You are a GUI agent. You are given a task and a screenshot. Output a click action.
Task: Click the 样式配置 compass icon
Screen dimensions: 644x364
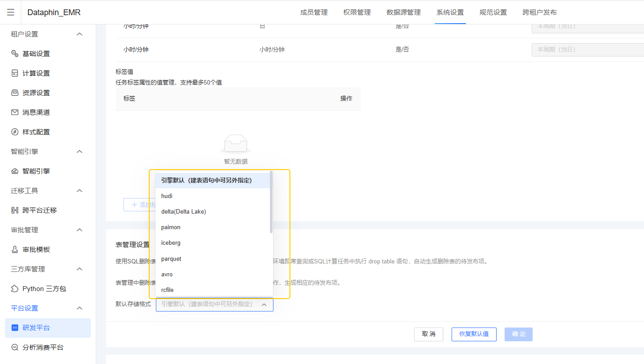(x=15, y=132)
